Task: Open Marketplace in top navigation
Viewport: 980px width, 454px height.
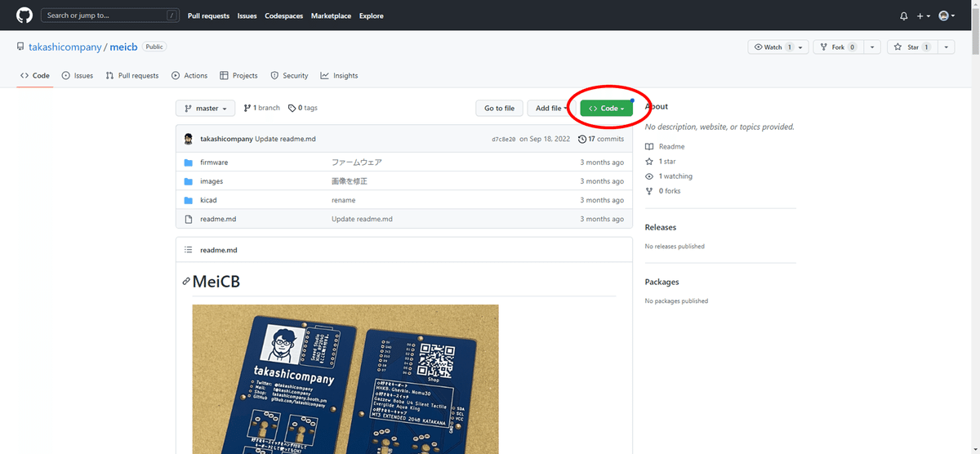Action: [x=331, y=16]
